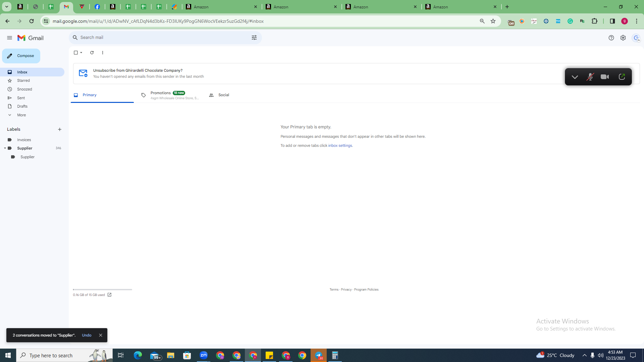Open the Facebook browser tab

point(97,7)
